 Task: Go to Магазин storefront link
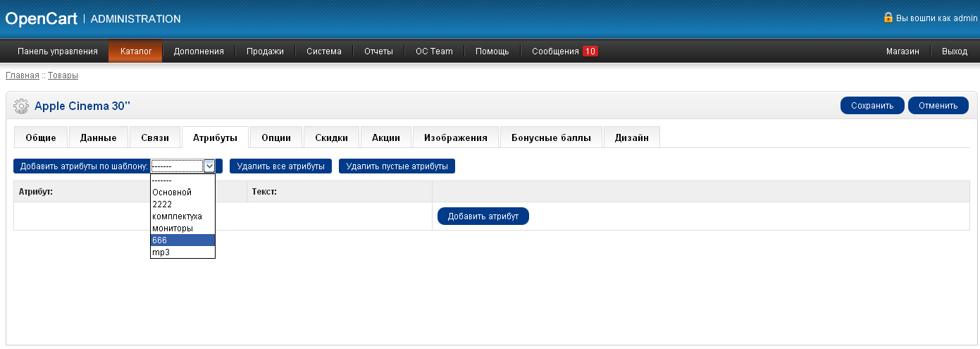click(x=903, y=51)
